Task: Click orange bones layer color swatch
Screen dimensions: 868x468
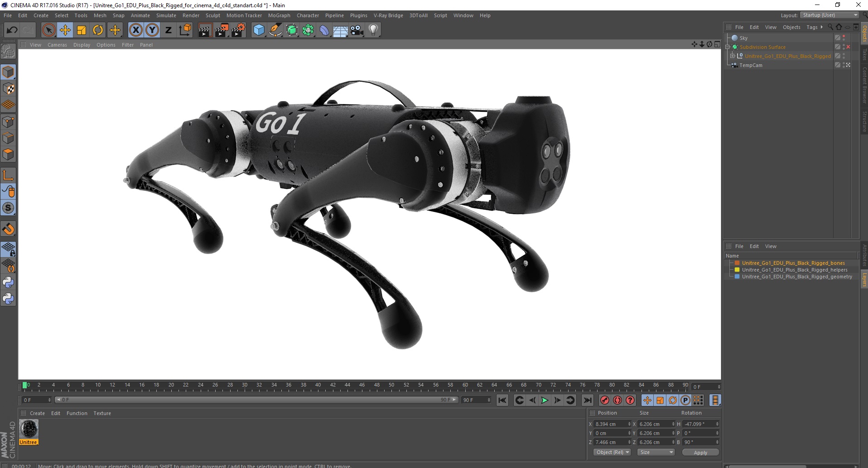Action: pos(737,263)
